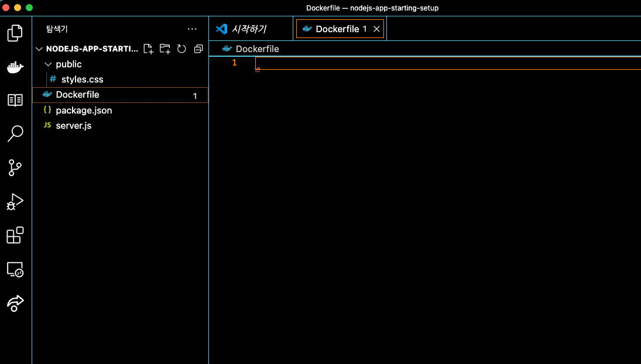Switch to the 시작하기 tab

(251, 29)
